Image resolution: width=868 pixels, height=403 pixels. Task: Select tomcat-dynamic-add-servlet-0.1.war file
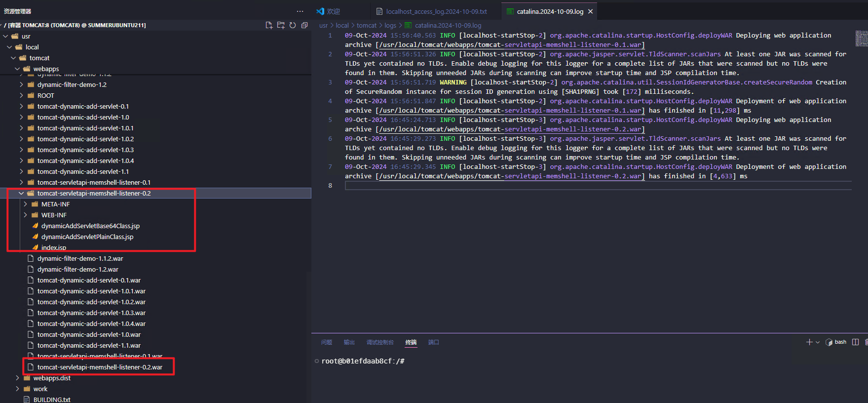[89, 280]
